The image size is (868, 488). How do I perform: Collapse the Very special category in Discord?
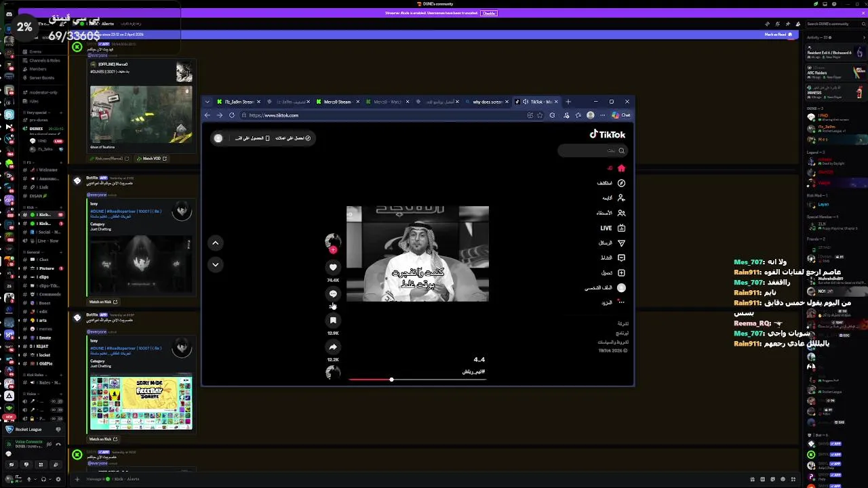37,113
